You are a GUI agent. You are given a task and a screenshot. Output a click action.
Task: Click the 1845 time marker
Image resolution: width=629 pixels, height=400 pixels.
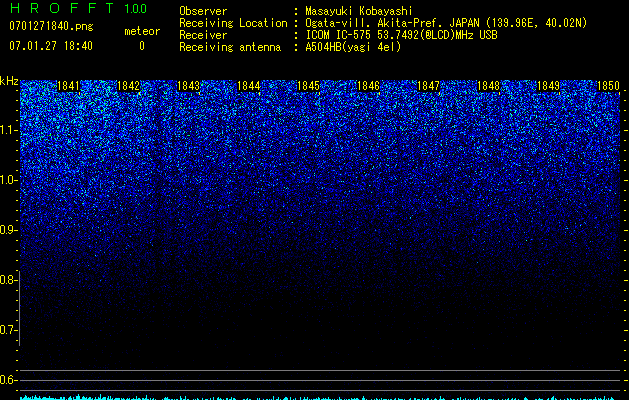(308, 86)
